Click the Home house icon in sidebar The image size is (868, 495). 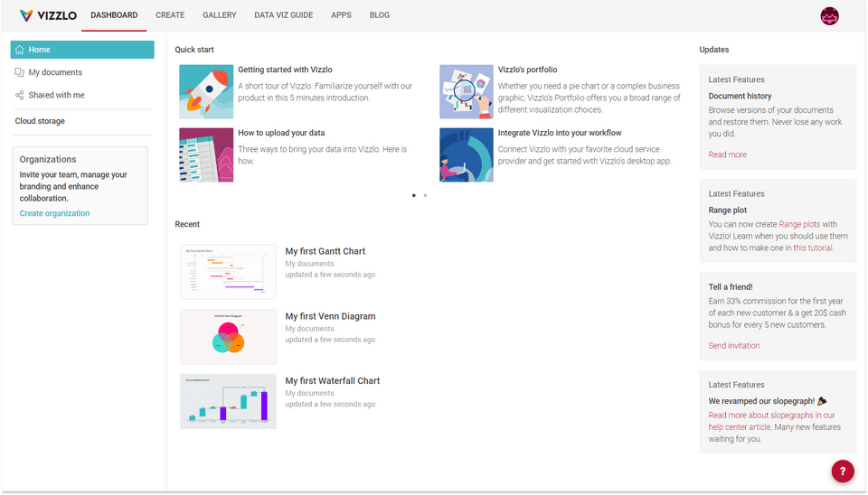tap(20, 50)
